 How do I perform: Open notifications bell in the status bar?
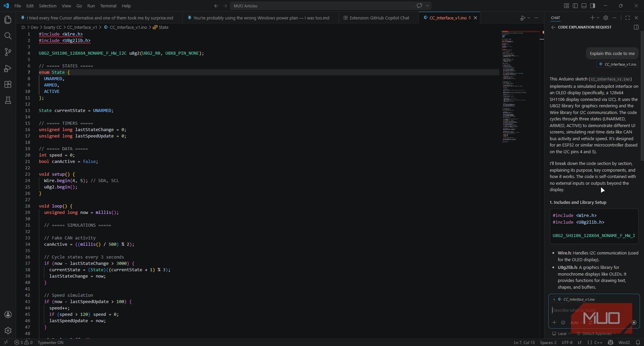click(x=638, y=342)
